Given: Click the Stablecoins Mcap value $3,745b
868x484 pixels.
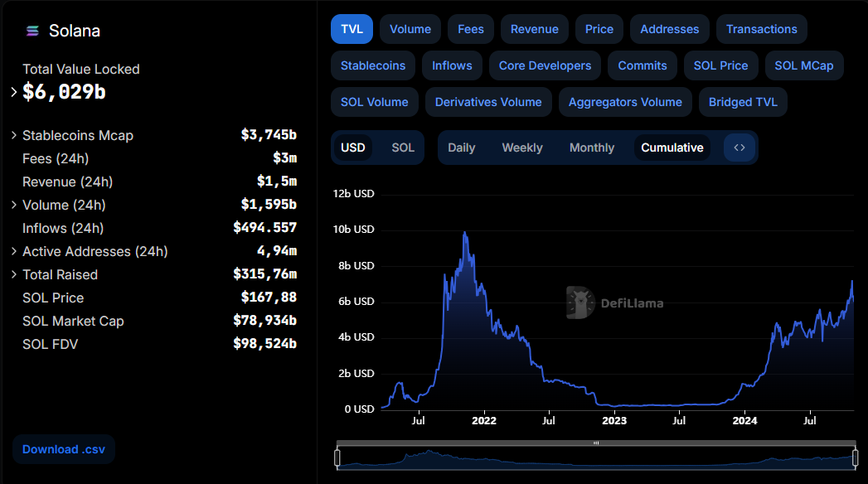Looking at the screenshot, I should 269,134.
